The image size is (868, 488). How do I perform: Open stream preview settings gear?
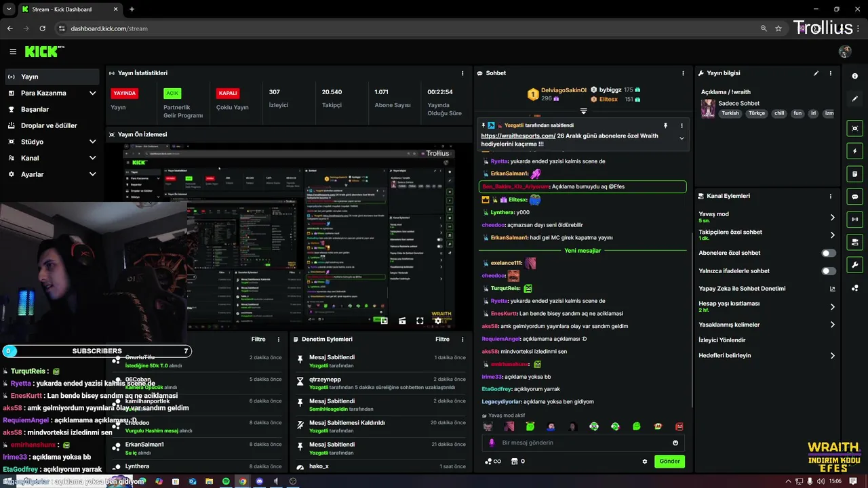(x=438, y=321)
